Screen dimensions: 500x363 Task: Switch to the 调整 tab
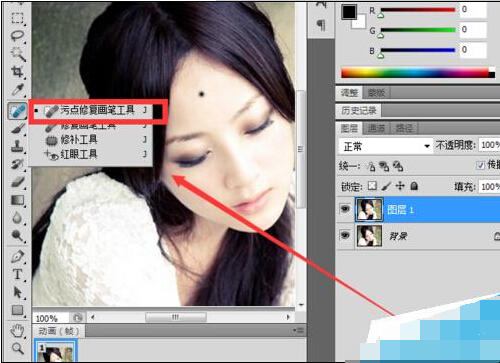pos(349,93)
